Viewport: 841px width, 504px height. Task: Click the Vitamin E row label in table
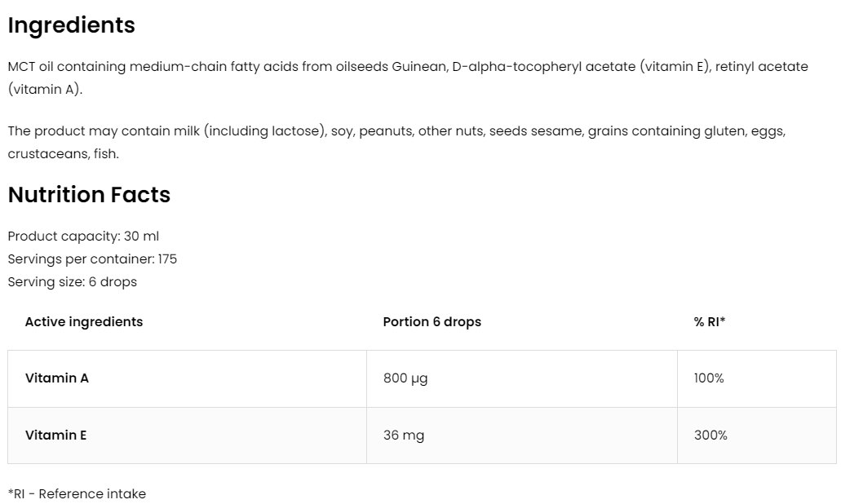(x=56, y=435)
